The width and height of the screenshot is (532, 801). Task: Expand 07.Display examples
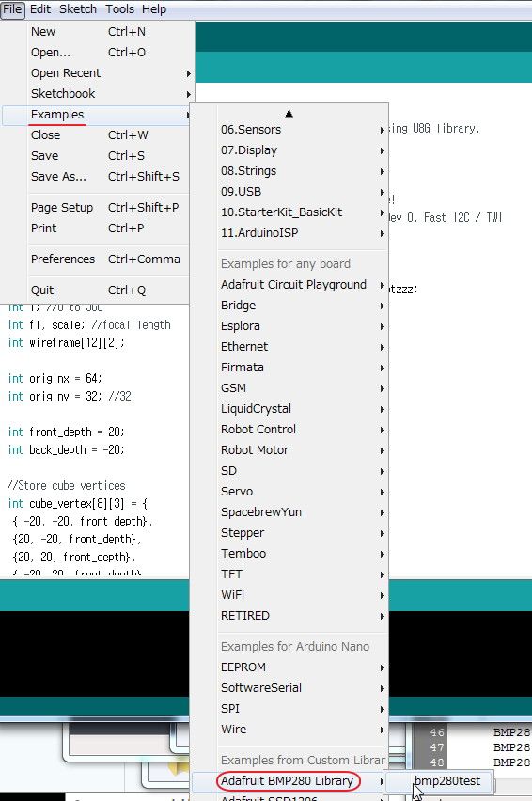point(289,150)
